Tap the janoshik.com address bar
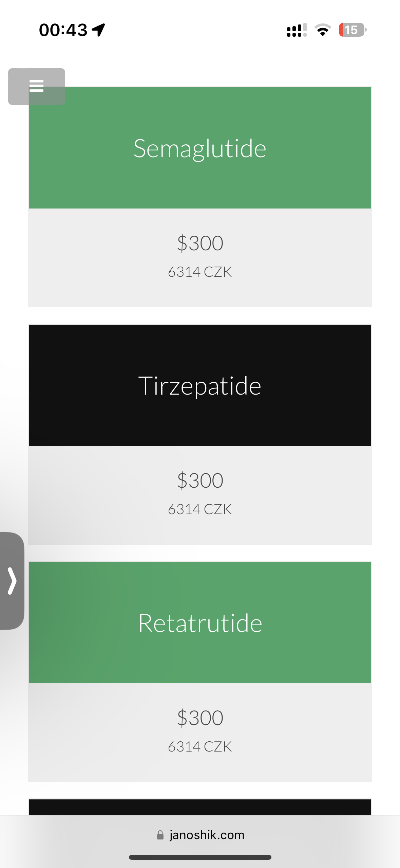400x868 pixels. (207, 835)
